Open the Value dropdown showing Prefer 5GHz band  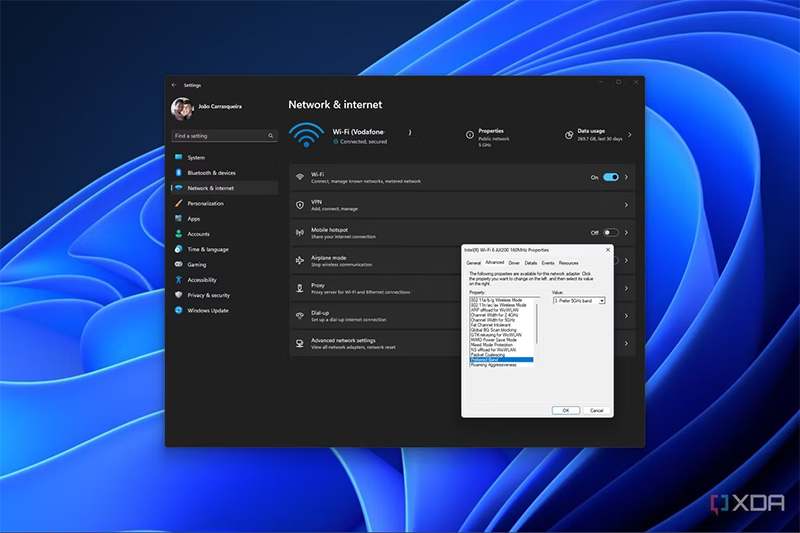(x=578, y=301)
